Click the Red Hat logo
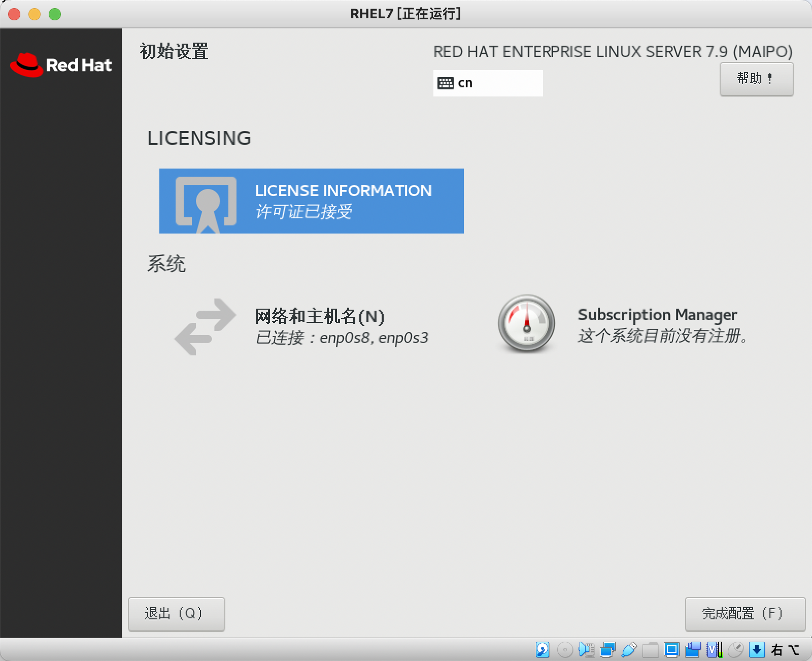 (x=61, y=65)
